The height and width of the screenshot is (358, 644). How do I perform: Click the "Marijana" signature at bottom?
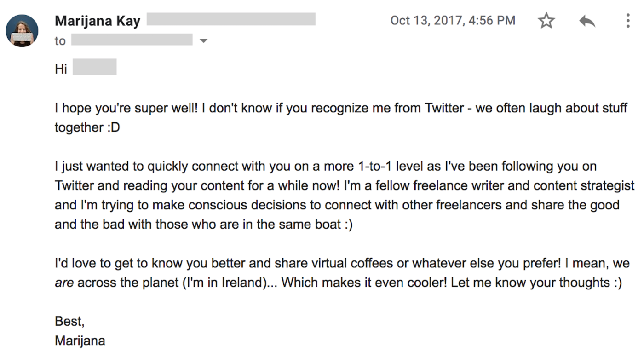point(80,341)
